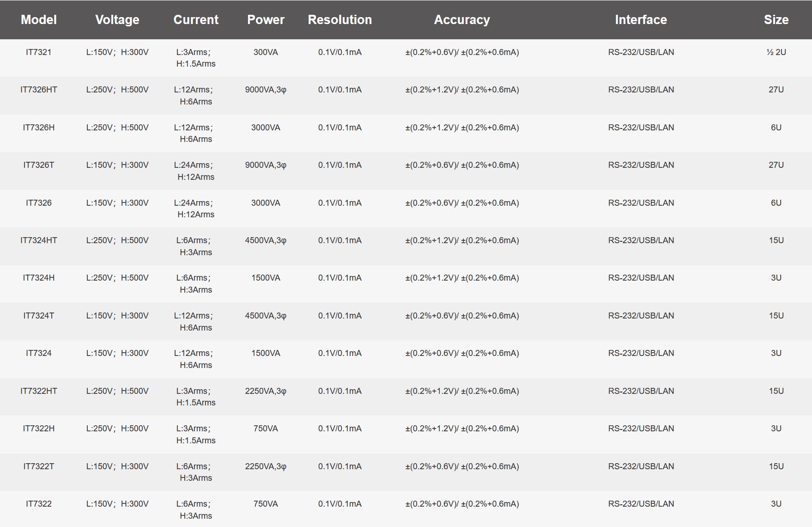Click the Size column header
The image size is (812, 527).
[776, 20]
